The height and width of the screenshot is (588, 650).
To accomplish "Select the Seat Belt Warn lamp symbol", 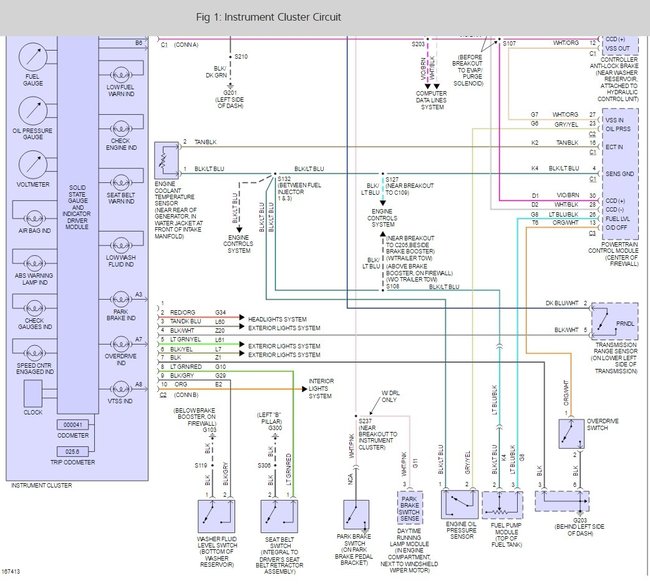I will click(121, 183).
